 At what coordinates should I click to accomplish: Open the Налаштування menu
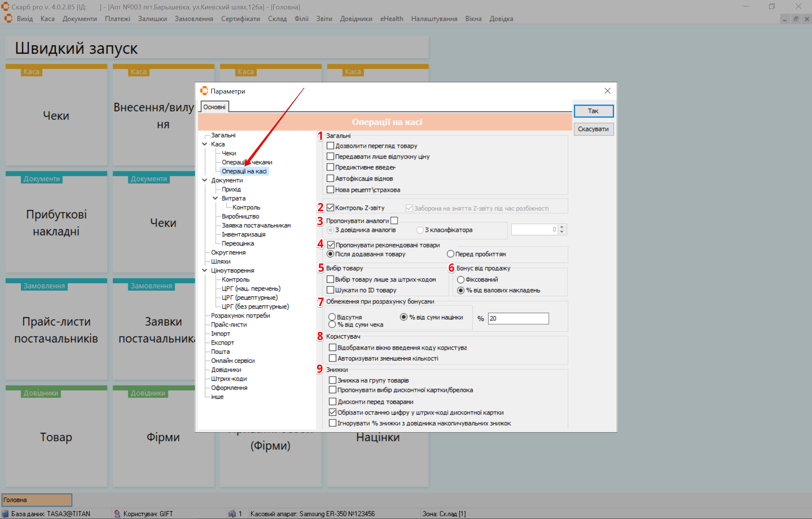click(434, 19)
